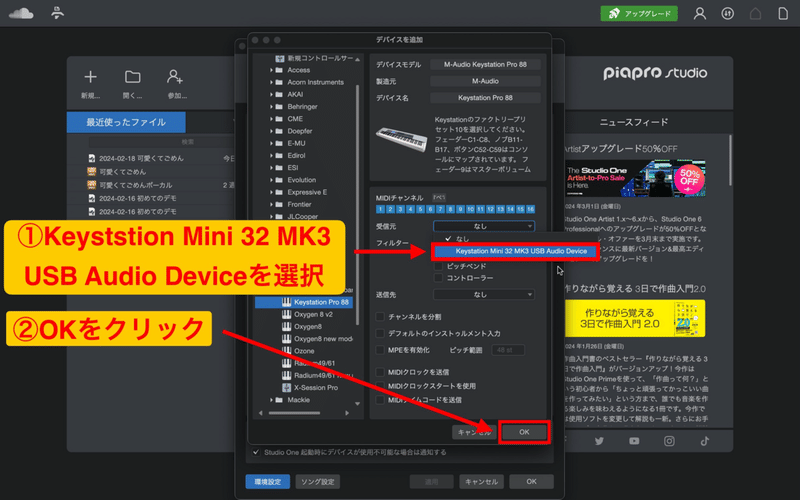Open the audio settings circle icon in top bar
Screen dimensions: 800x500
point(728,13)
